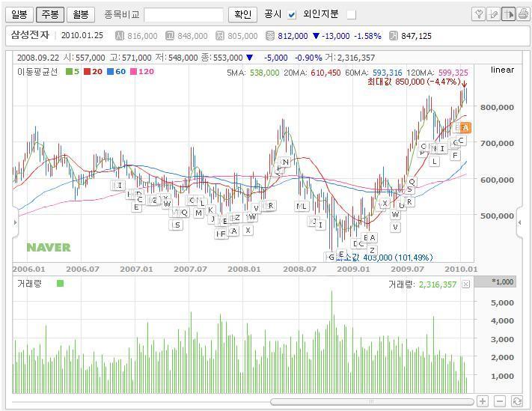Click the 삼성전자 stock name
This screenshot has width=532, height=411.
(x=30, y=35)
